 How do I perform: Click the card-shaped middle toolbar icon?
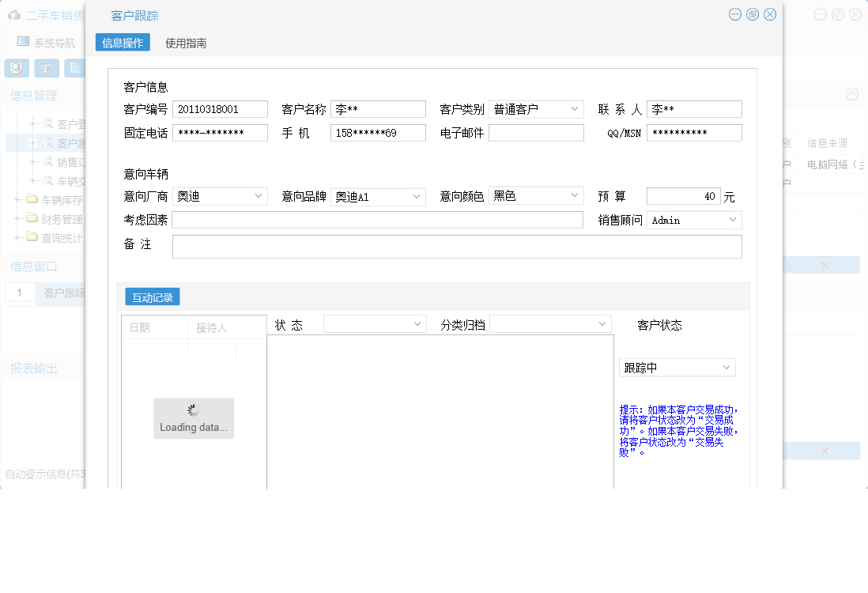click(x=46, y=68)
